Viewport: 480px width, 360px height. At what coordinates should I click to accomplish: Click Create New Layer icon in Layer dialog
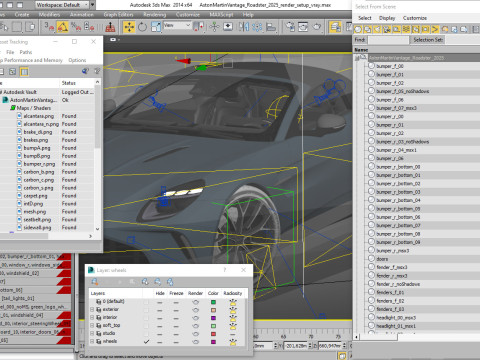coord(95,282)
